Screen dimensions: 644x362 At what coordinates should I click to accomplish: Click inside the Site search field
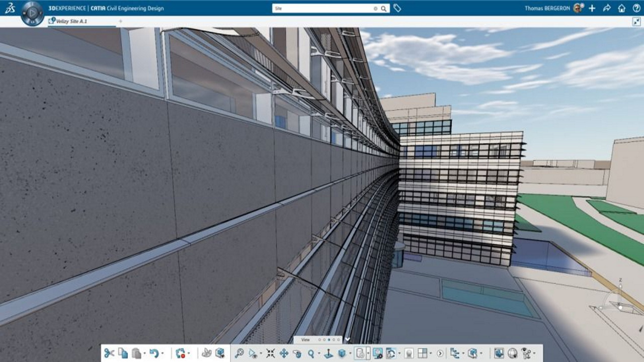(322, 9)
